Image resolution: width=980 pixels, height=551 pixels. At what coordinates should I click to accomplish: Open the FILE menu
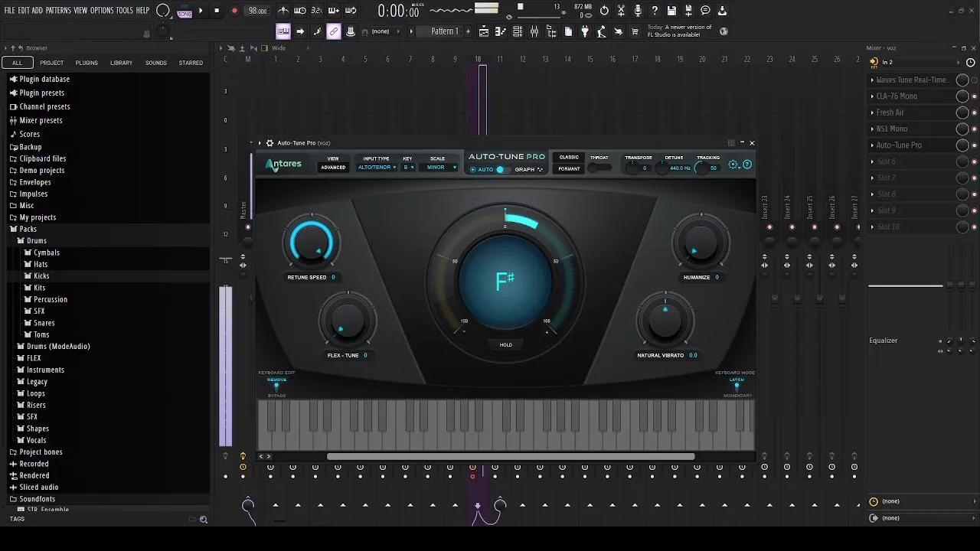coord(10,11)
